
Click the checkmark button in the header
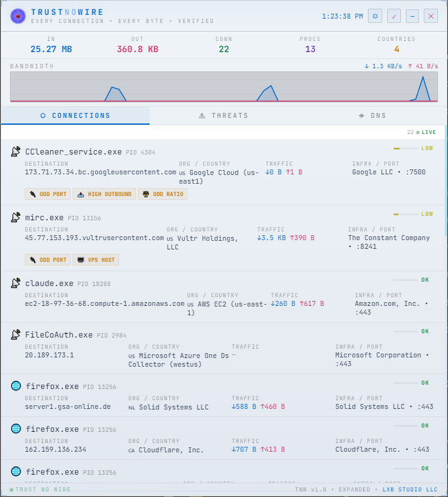click(x=394, y=16)
